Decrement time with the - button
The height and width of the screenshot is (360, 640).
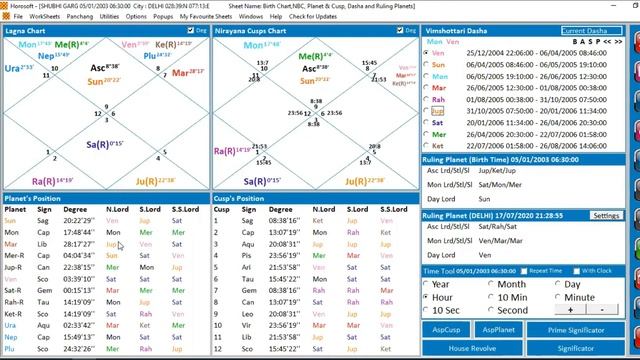click(x=602, y=309)
